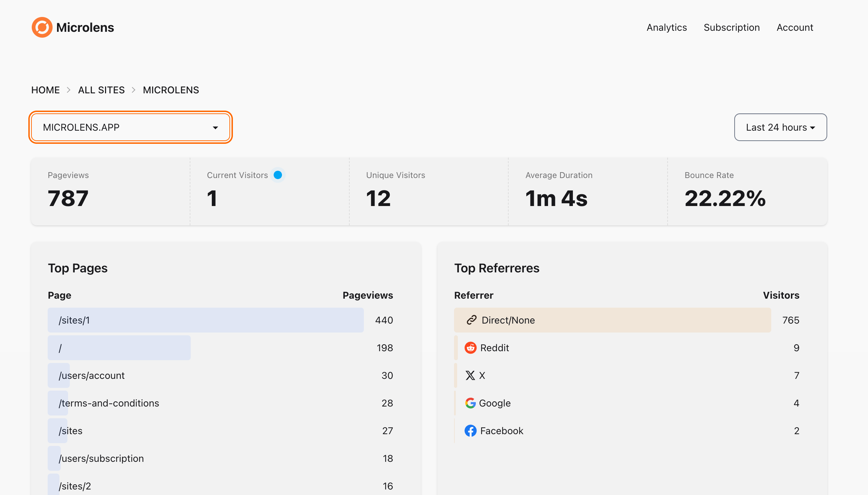The width and height of the screenshot is (868, 495).
Task: Select the Google referrer icon
Action: (470, 403)
